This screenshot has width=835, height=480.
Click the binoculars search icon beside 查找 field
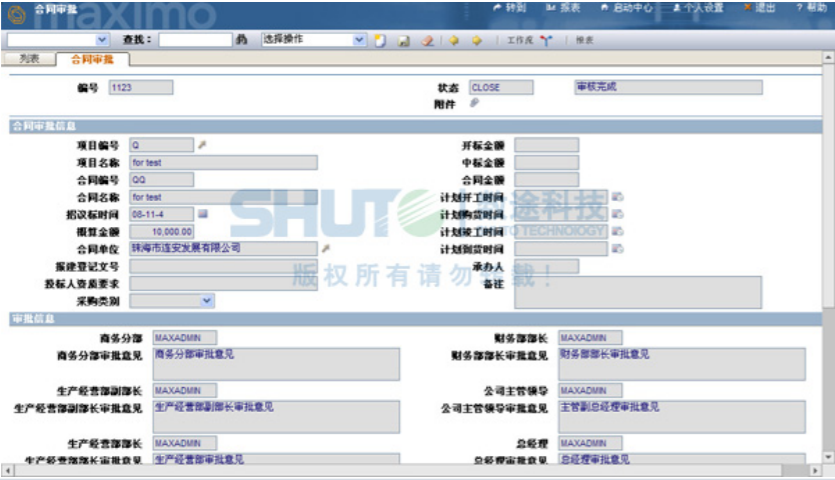(x=242, y=40)
